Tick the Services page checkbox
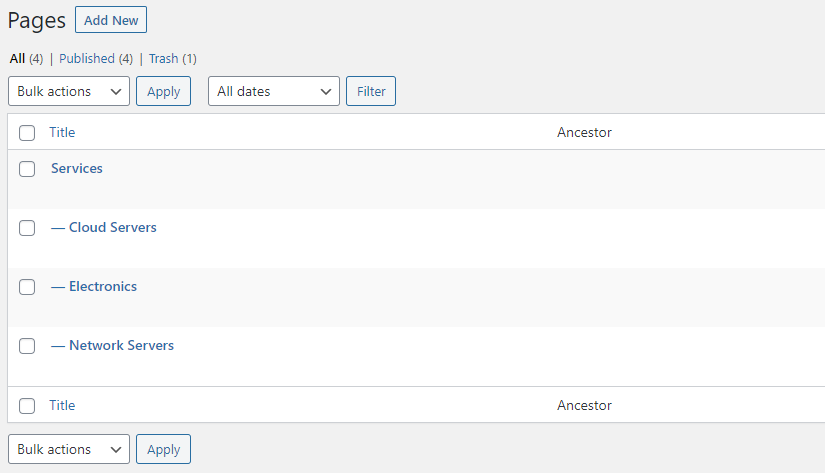 27,169
